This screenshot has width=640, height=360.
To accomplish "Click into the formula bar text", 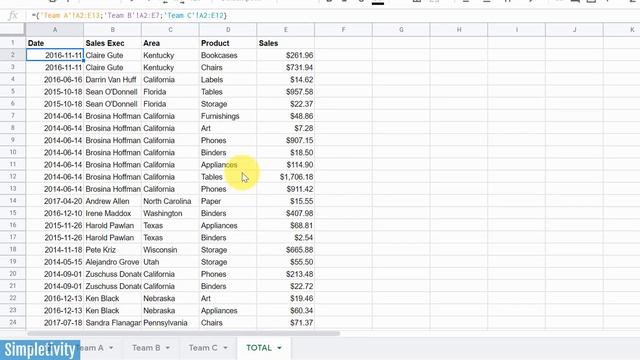I will [129, 16].
